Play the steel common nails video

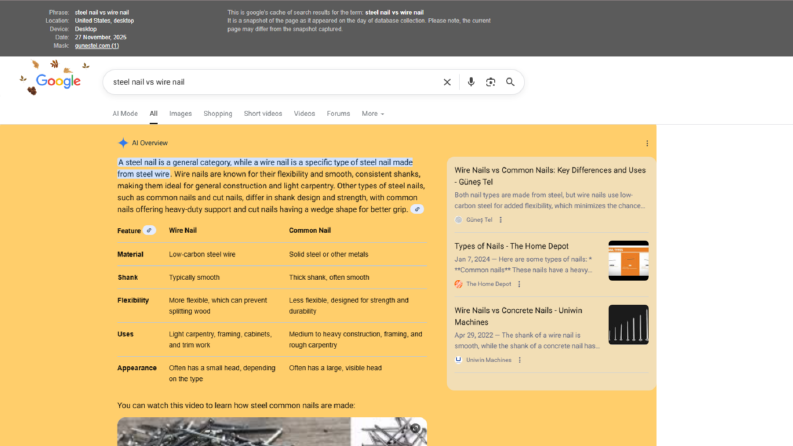[x=272, y=431]
